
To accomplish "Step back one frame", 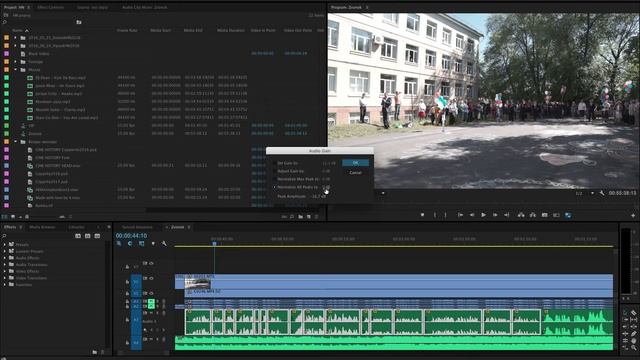I will pos(472,215).
